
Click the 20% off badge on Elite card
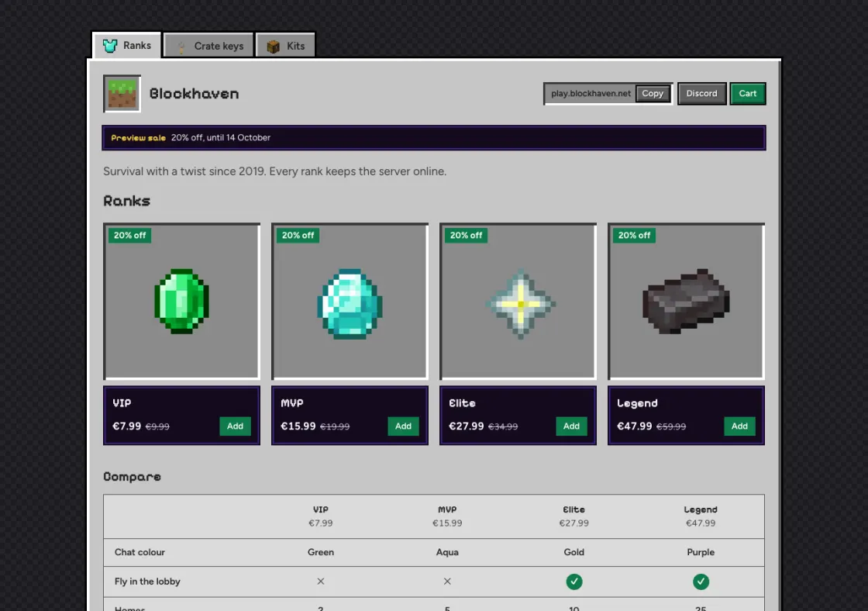coord(466,236)
